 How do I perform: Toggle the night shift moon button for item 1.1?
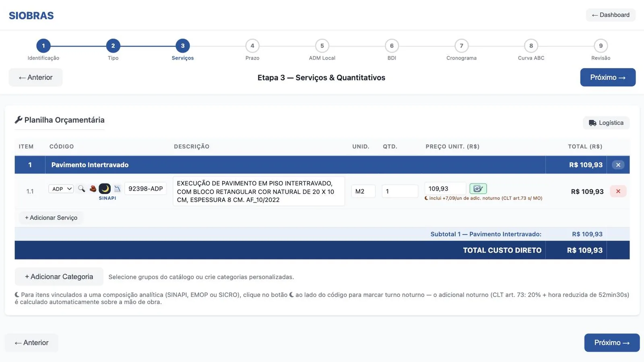(105, 188)
